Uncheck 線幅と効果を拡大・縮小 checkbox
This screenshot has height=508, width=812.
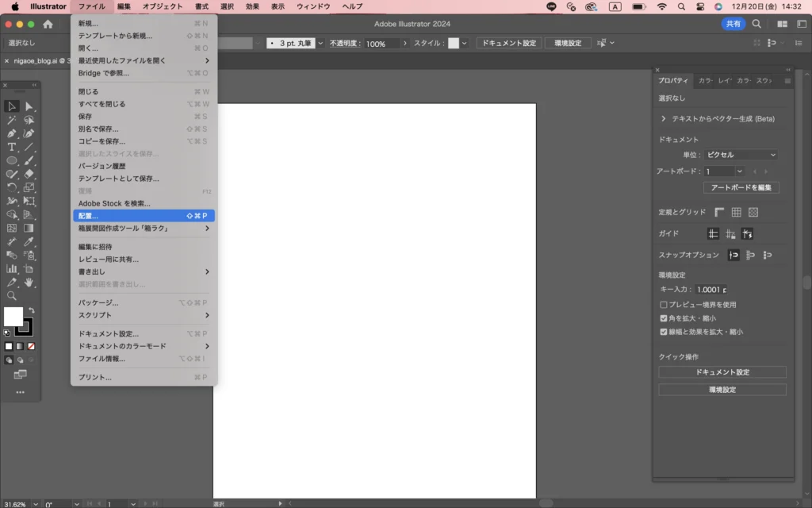tap(664, 332)
